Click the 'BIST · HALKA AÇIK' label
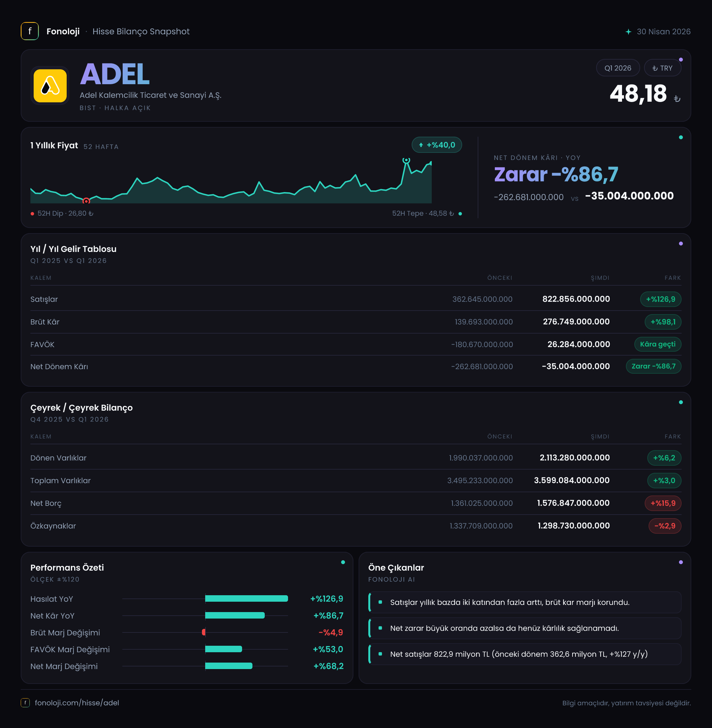Image resolution: width=712 pixels, height=728 pixels. [115, 108]
